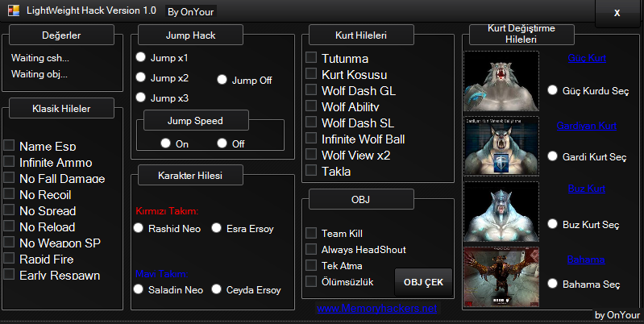Toggle the Always HeadShout checkbox
The width and height of the screenshot is (644, 324).
coord(311,249)
